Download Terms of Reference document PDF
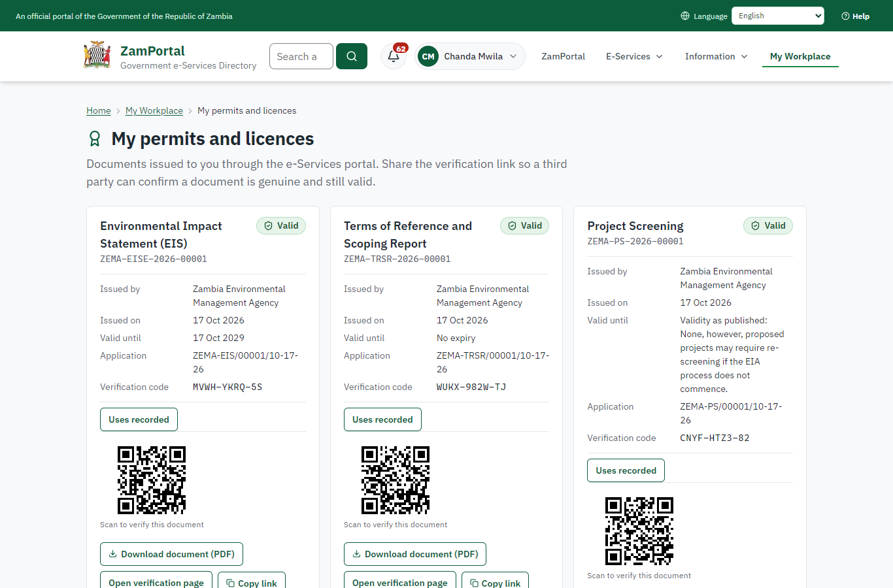This screenshot has width=893, height=588. pyautogui.click(x=415, y=554)
